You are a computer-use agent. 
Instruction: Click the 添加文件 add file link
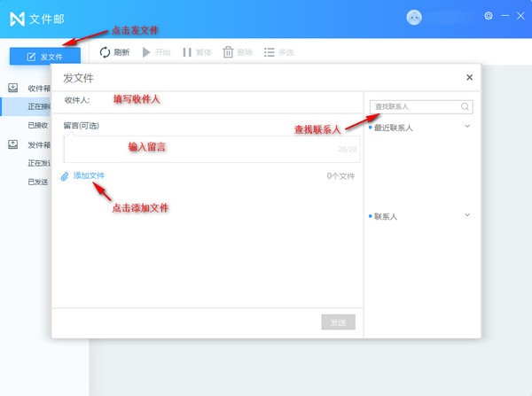(x=88, y=175)
